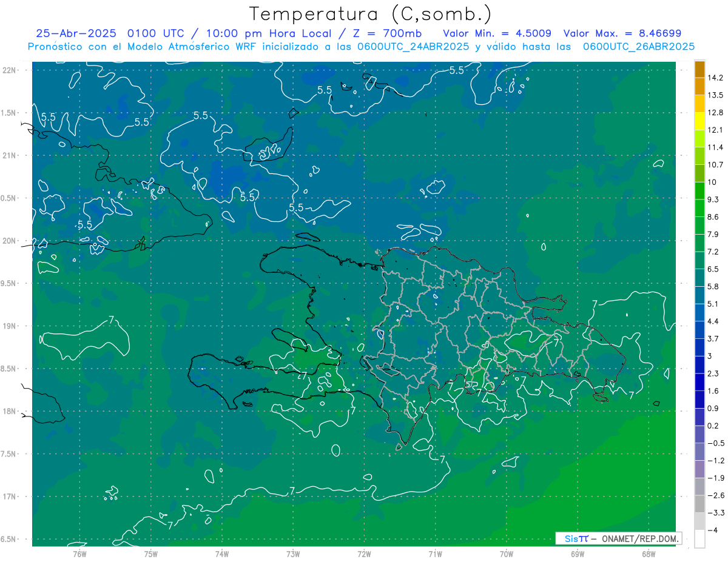
Task: Click the "22N" latitude label
Action: [10, 70]
